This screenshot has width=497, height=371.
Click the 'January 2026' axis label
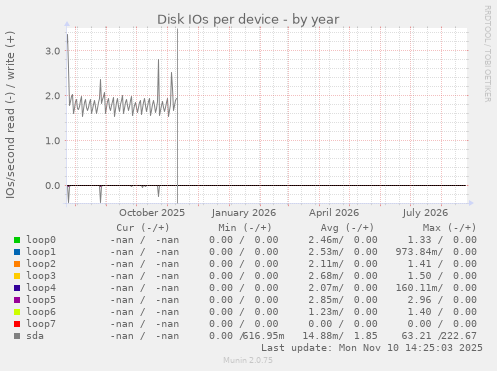244,213
